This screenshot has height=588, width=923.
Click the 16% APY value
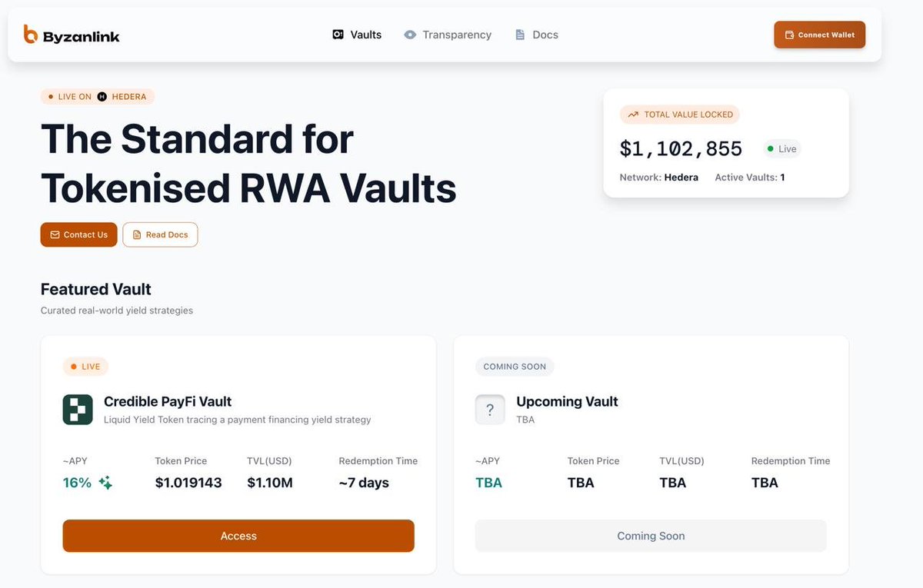(77, 483)
